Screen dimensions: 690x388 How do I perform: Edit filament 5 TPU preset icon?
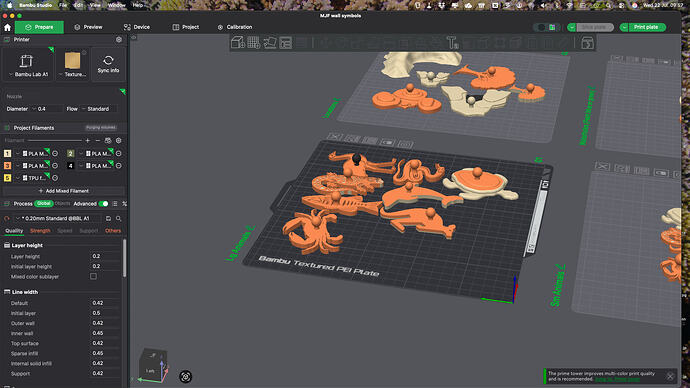[x=55, y=178]
